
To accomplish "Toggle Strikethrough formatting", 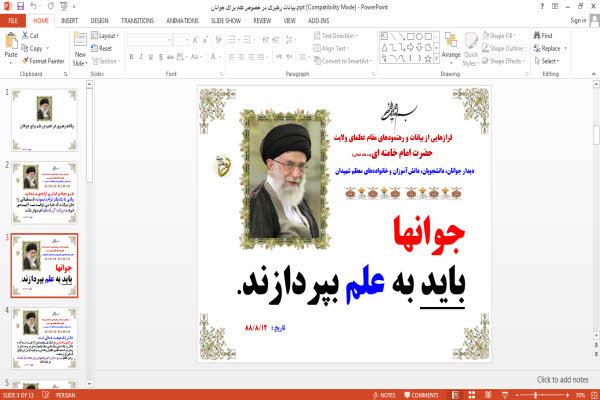I will 170,57.
